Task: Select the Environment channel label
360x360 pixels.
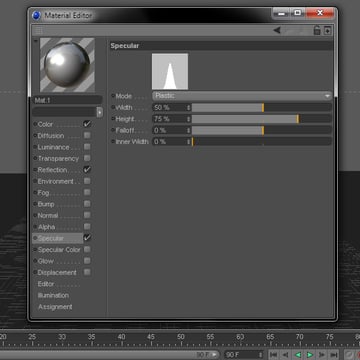Action: (56, 181)
